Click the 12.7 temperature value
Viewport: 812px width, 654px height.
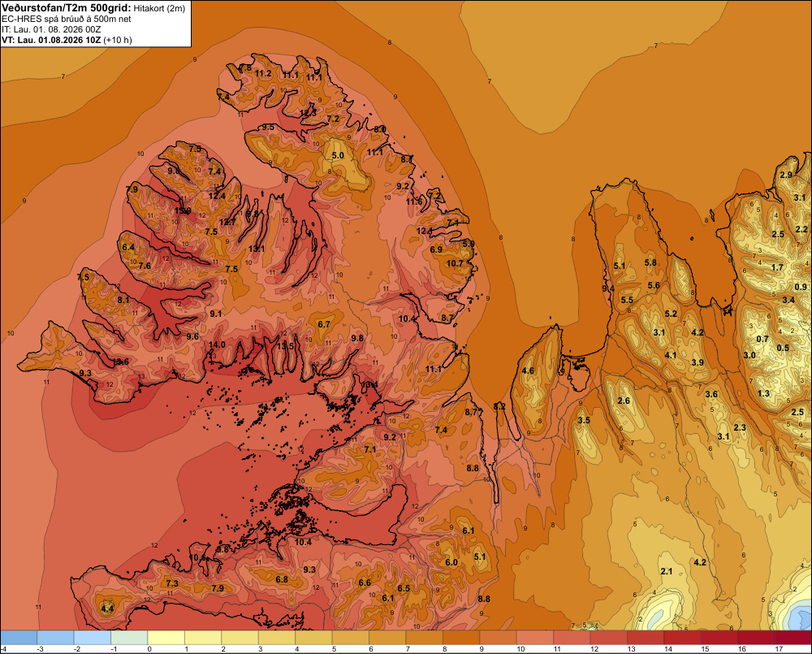(x=227, y=222)
